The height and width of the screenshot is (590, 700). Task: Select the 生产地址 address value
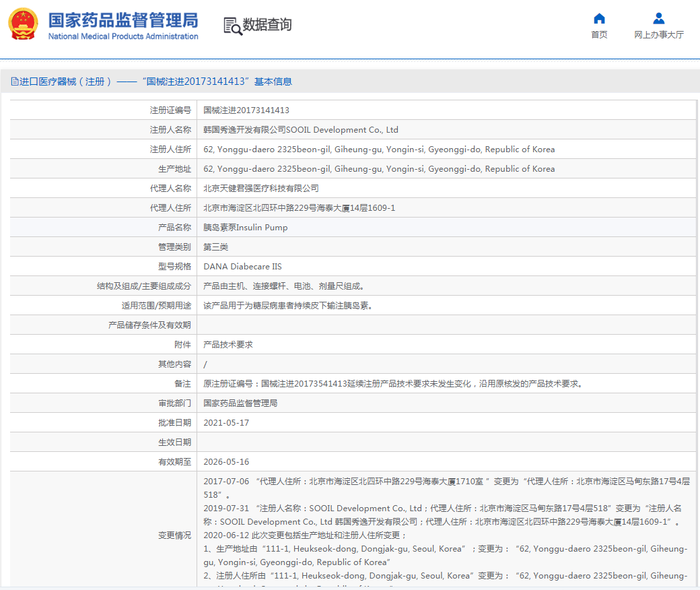tap(379, 169)
